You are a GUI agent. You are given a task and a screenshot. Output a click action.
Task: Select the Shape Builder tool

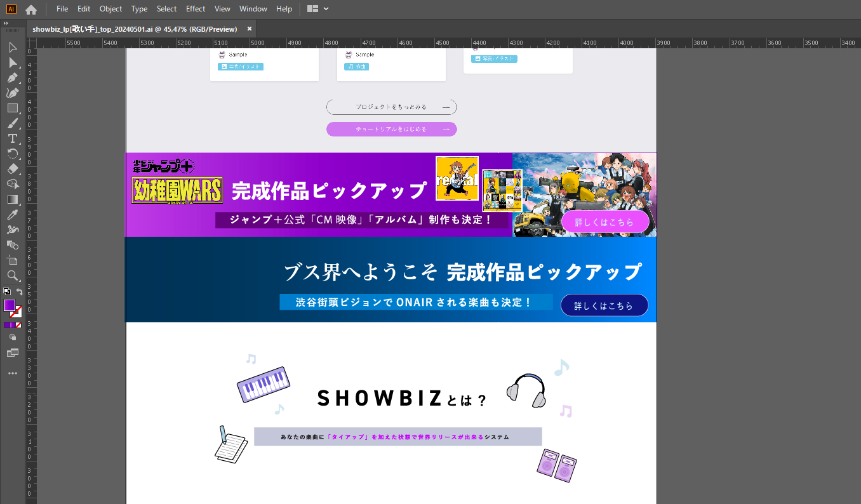click(13, 184)
